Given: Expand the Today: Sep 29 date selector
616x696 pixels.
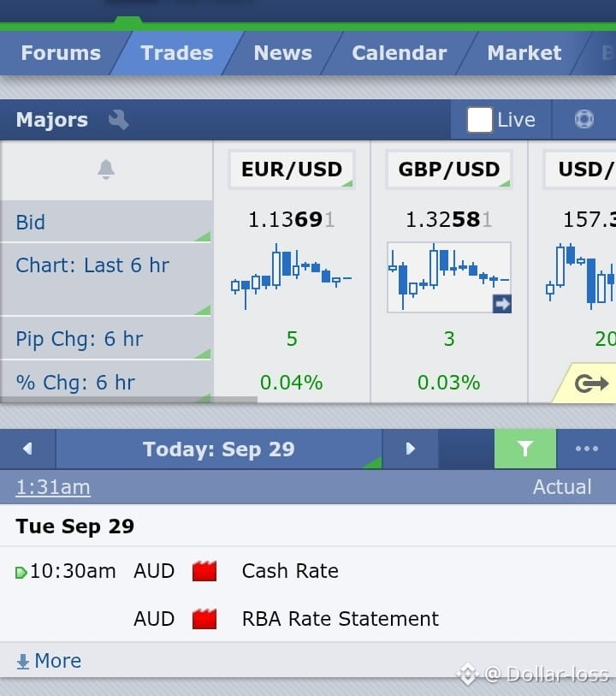Looking at the screenshot, I should [219, 449].
